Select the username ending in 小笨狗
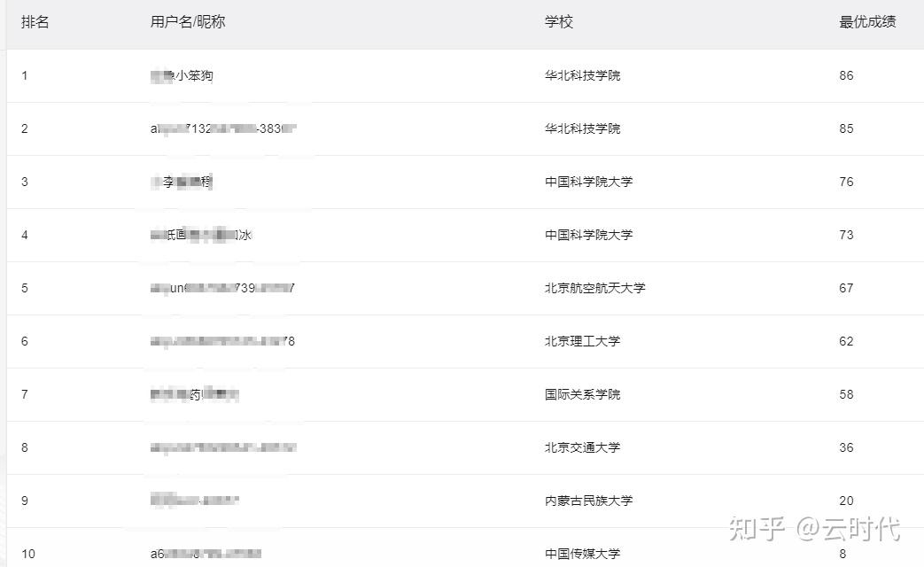 [x=182, y=76]
